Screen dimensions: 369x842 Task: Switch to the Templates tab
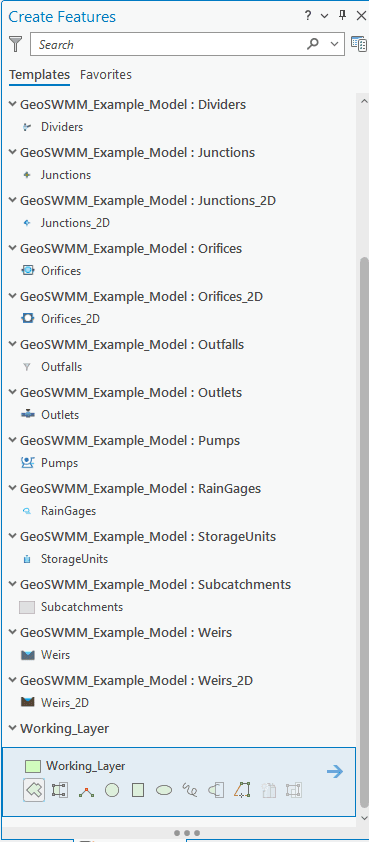[39, 75]
